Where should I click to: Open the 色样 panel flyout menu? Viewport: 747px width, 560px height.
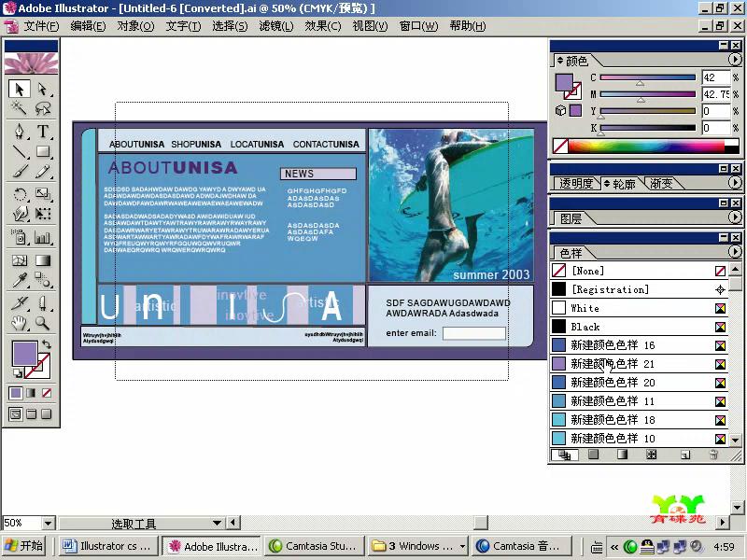[735, 251]
